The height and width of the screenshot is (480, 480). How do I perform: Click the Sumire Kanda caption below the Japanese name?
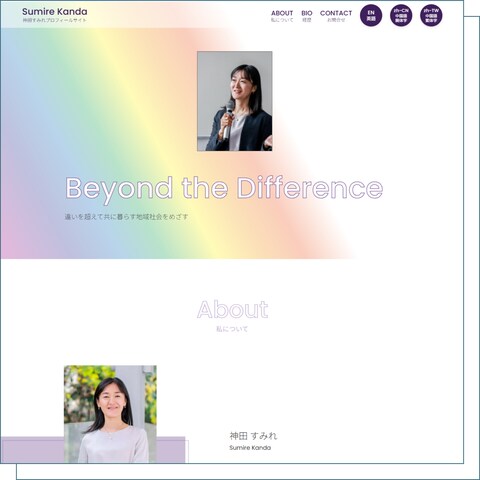click(x=250, y=448)
